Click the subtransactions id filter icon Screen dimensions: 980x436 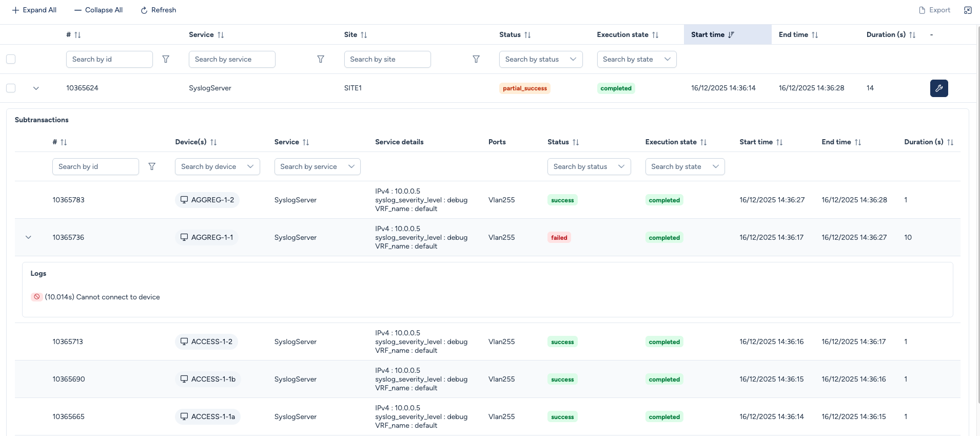(x=152, y=166)
